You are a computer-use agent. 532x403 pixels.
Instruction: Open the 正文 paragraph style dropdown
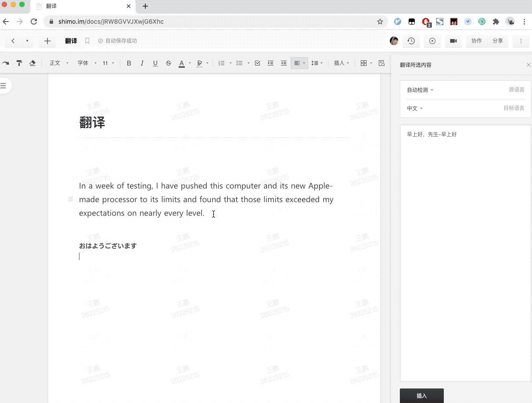tap(59, 63)
